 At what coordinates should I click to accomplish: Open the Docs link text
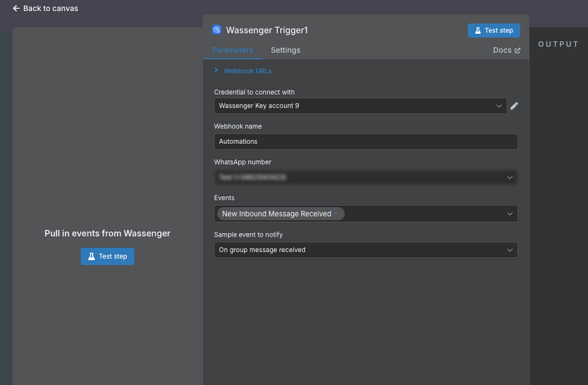click(x=502, y=51)
